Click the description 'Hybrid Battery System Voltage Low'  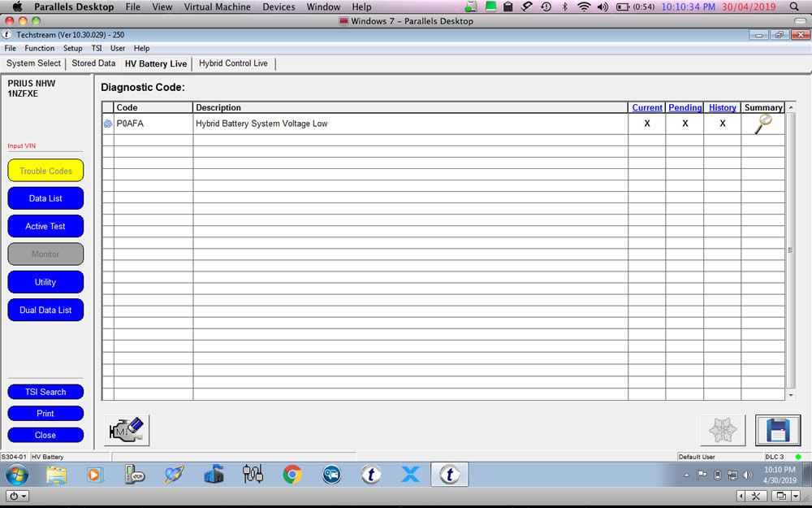click(x=261, y=124)
